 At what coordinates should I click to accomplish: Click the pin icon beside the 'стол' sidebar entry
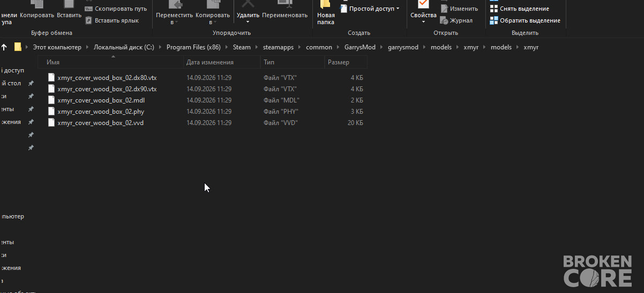pos(31,83)
